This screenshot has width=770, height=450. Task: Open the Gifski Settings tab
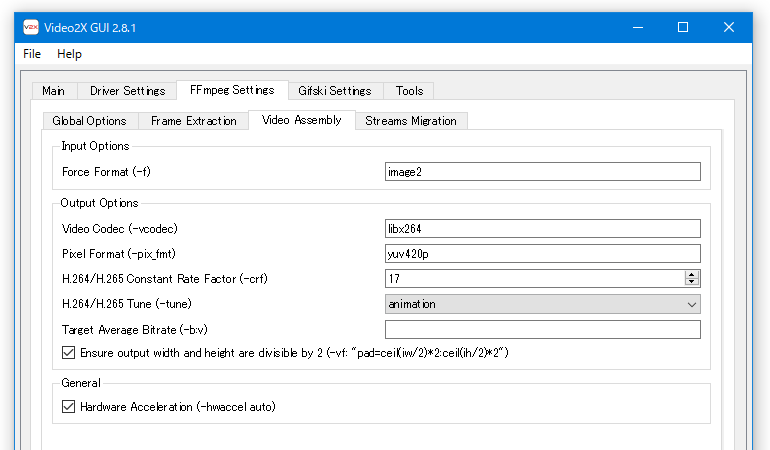(x=335, y=91)
